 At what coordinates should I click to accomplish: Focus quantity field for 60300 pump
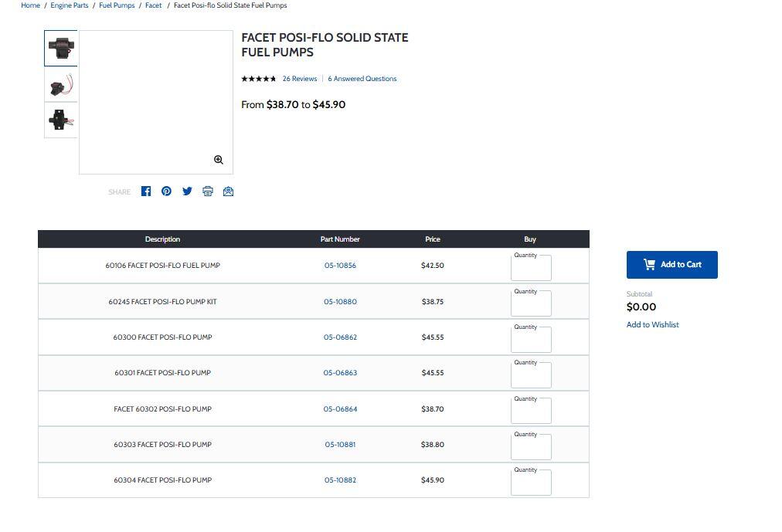(x=531, y=340)
